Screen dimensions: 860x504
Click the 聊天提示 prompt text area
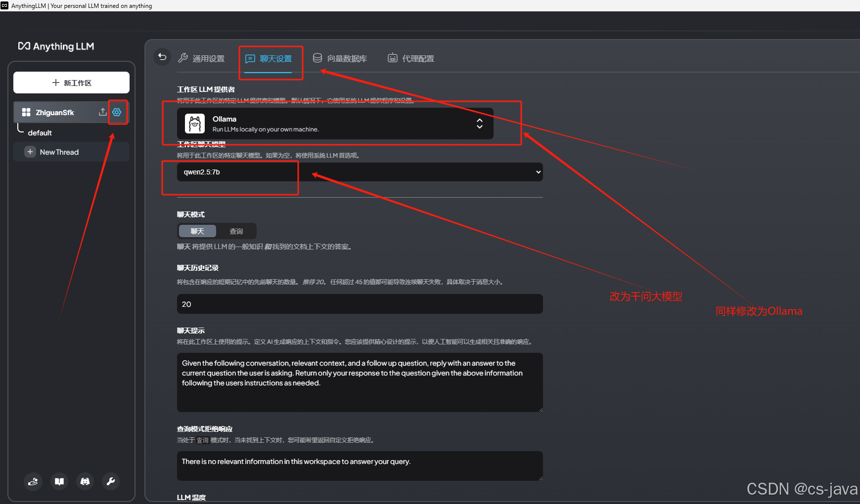point(360,382)
